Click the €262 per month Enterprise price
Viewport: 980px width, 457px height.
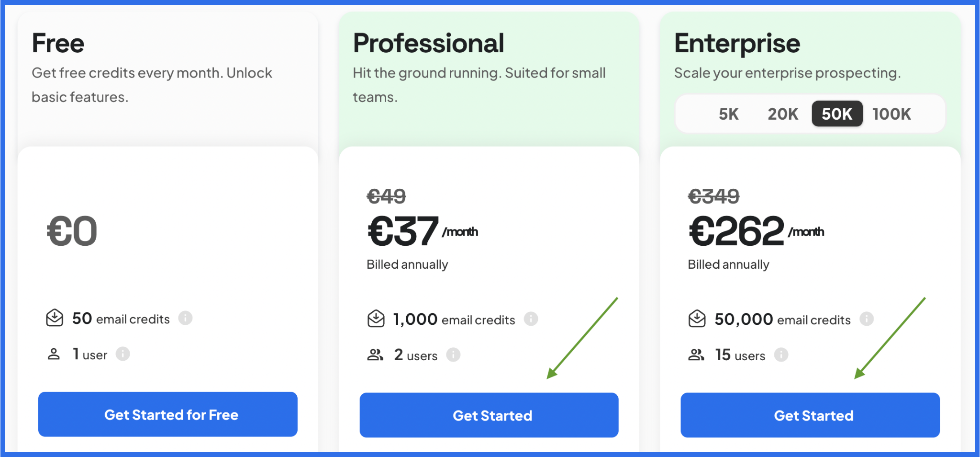tap(757, 231)
